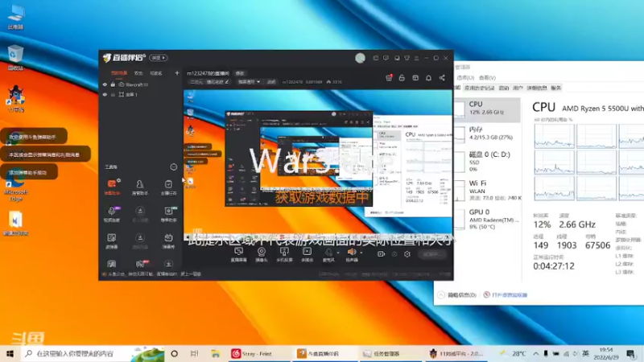The height and width of the screenshot is (362, 644).
Task: Open the user avatar in the title bar
Action: [360, 58]
